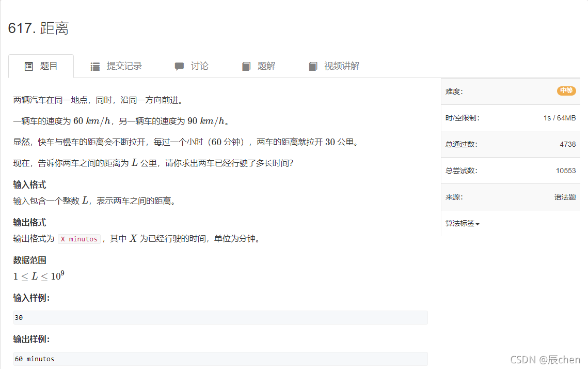Click the output sample '60 minutos' box
The width and height of the screenshot is (588, 369).
point(219,359)
